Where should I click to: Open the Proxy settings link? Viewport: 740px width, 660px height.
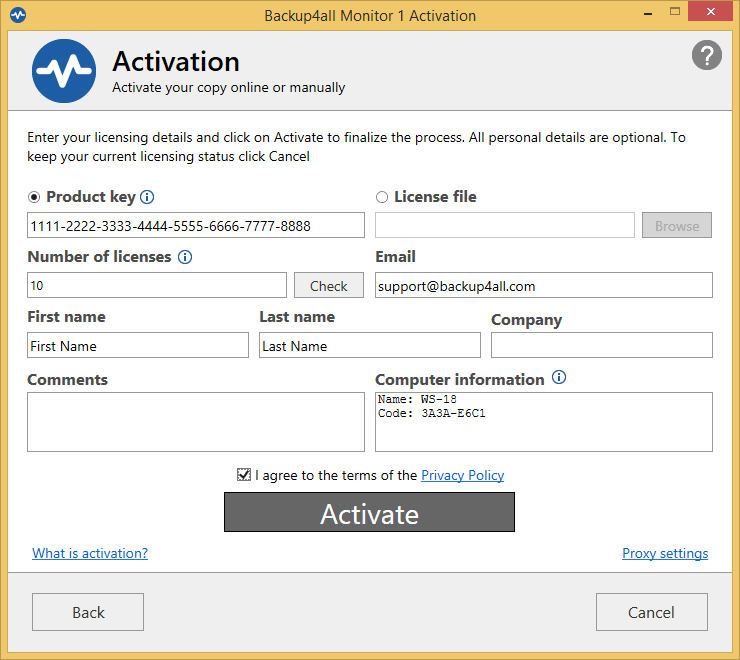[665, 553]
